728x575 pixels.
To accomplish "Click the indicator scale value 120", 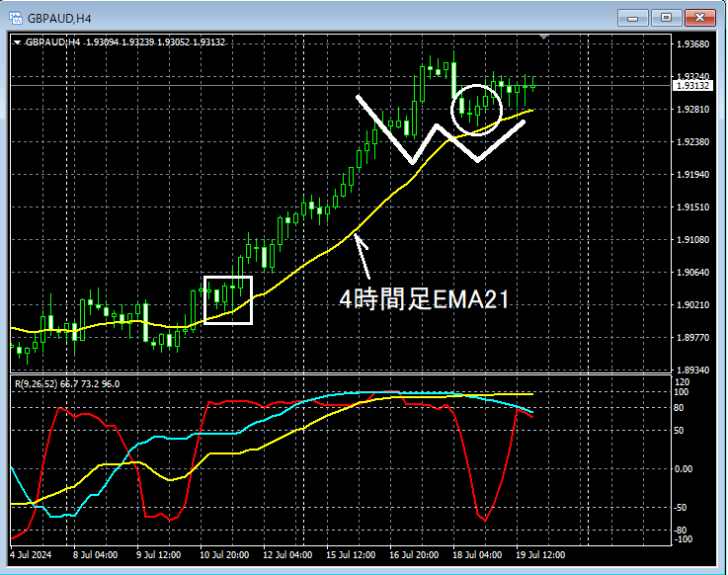I will (682, 382).
